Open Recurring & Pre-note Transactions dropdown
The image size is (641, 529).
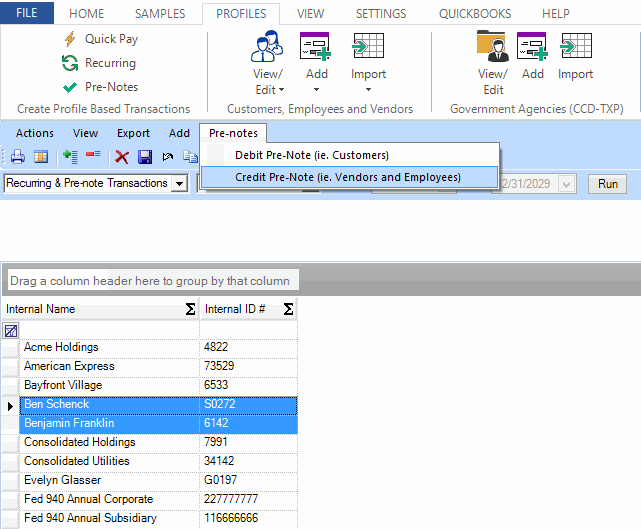pyautogui.click(x=179, y=184)
